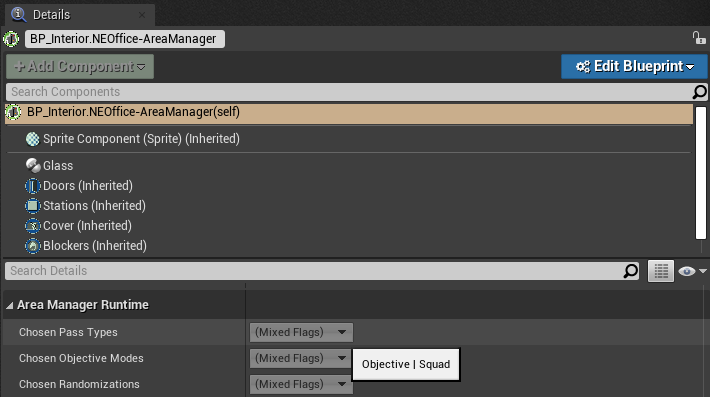Viewport: 710px width, 397px height.
Task: Open the Add Component dropdown
Action: click(80, 67)
